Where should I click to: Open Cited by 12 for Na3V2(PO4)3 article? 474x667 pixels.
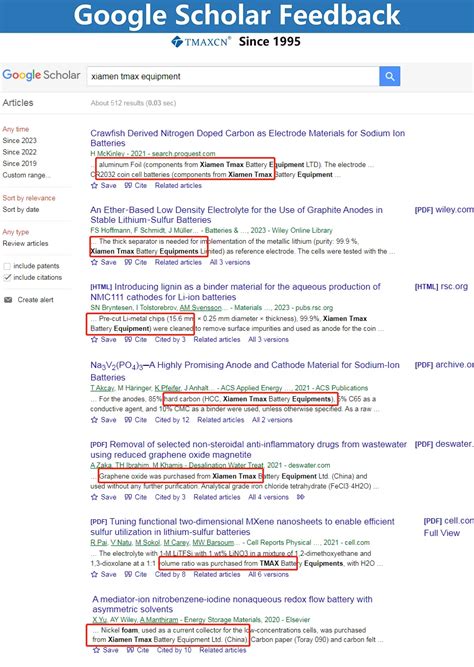point(172,420)
